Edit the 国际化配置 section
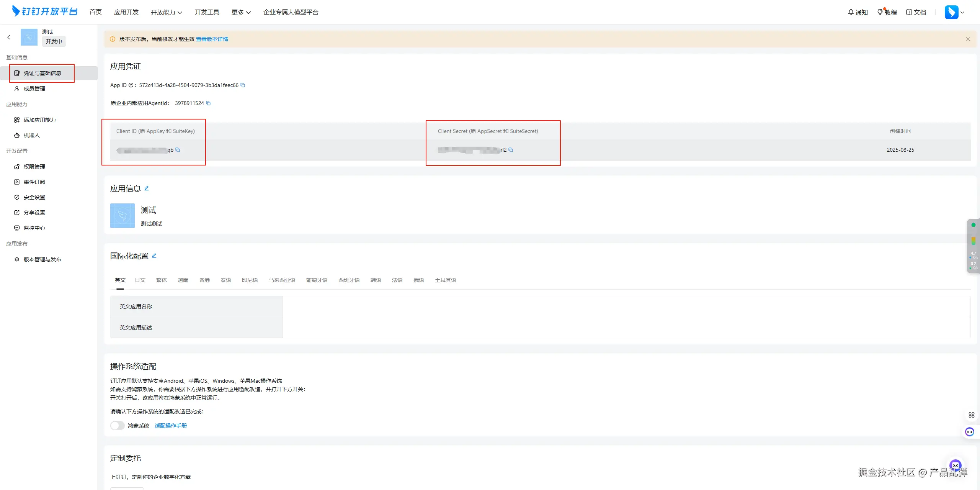 point(154,256)
